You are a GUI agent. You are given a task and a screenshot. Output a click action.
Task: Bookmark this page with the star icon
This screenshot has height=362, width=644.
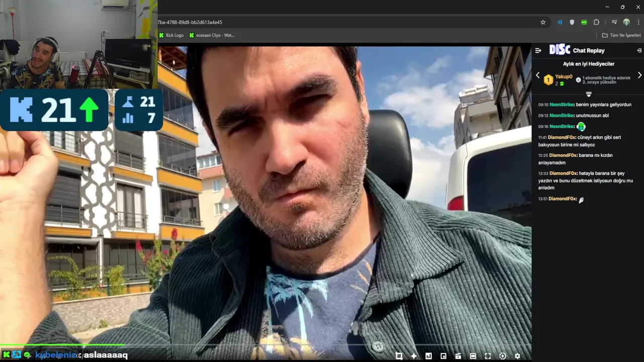click(x=543, y=22)
